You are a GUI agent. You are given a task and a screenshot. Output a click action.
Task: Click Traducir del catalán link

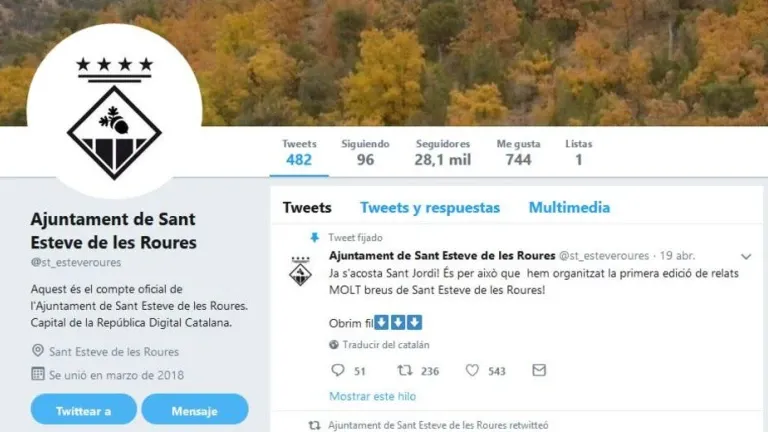point(386,345)
